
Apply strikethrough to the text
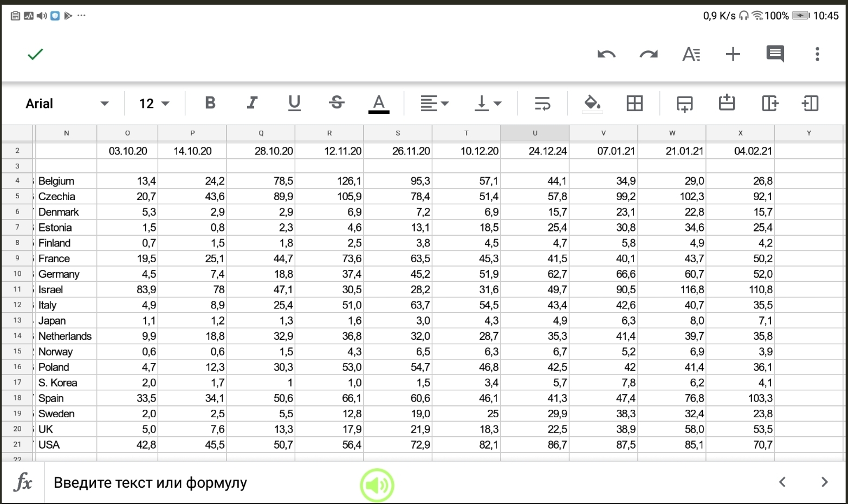[336, 103]
